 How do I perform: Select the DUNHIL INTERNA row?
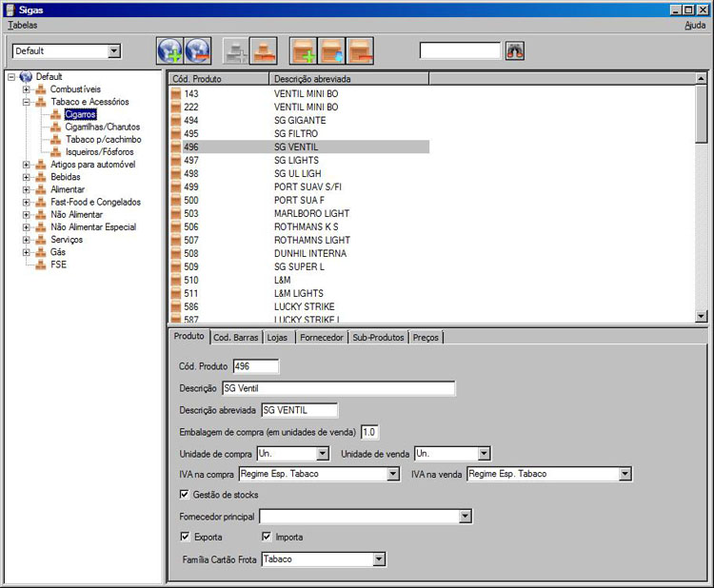pyautogui.click(x=299, y=253)
